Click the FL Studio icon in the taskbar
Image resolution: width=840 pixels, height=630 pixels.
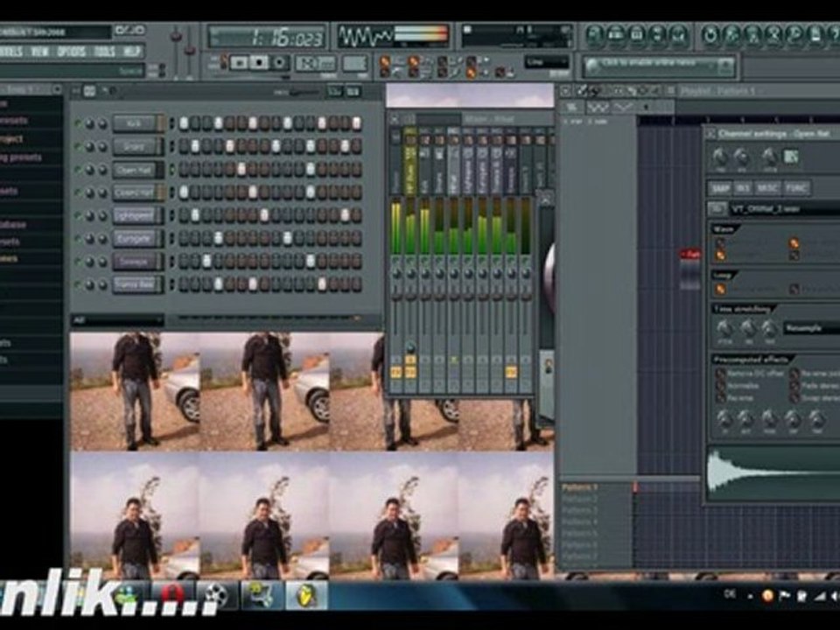pos(307,595)
